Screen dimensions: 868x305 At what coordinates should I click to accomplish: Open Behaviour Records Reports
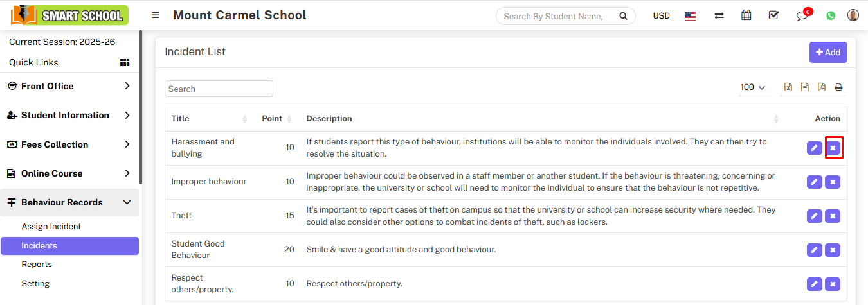point(37,264)
